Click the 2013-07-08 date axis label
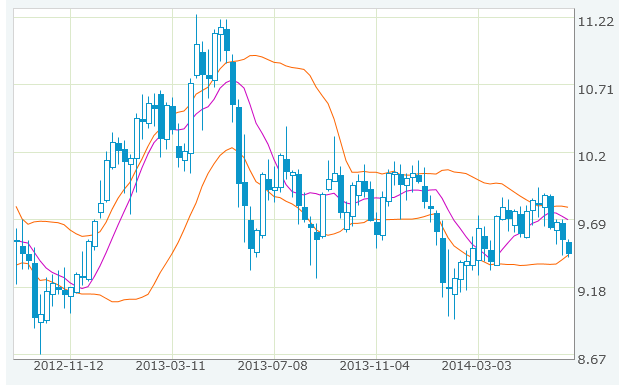This screenshot has width=619, height=385. (x=272, y=366)
